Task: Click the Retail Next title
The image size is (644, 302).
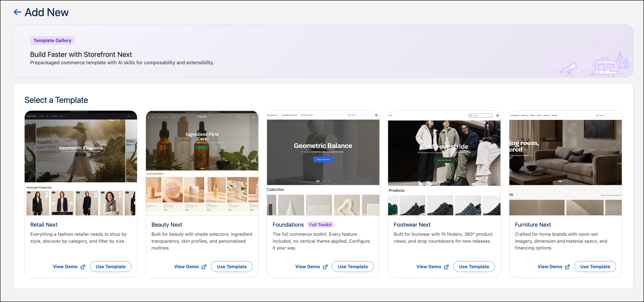Action: click(x=44, y=225)
